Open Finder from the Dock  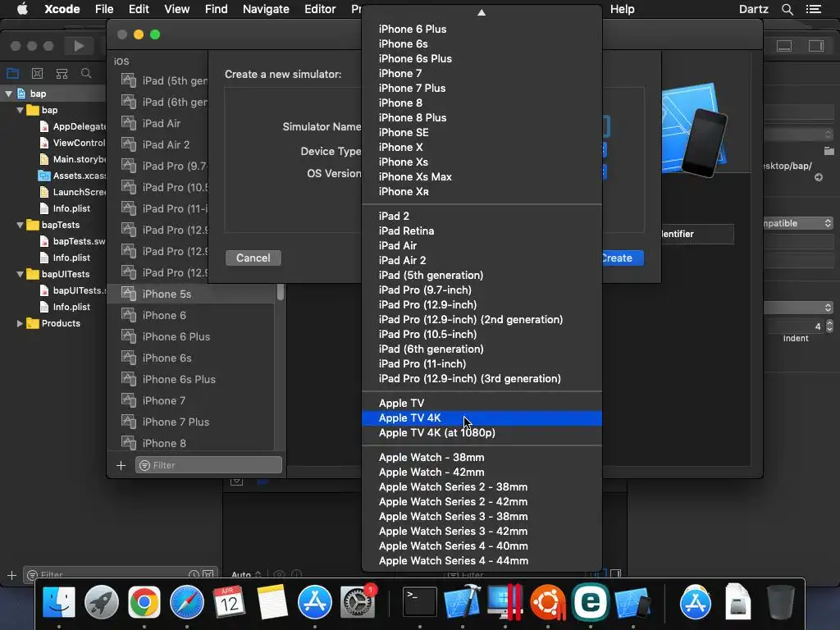(59, 602)
